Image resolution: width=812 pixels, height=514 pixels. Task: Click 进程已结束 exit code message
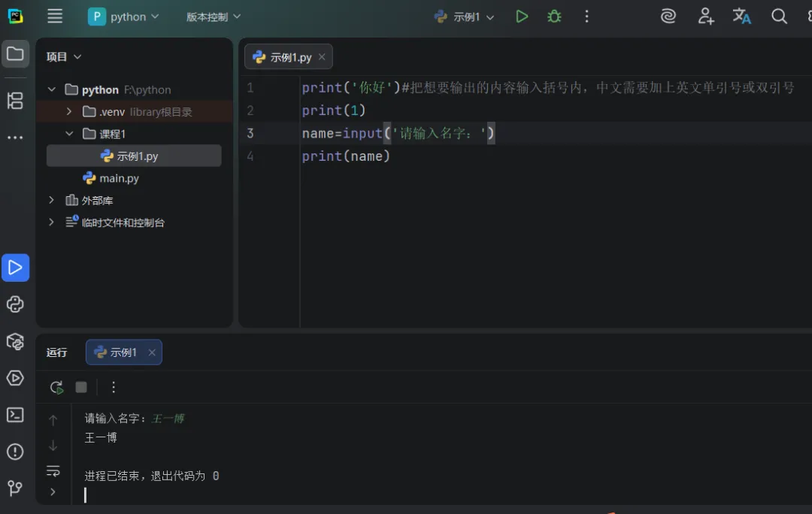(x=152, y=476)
